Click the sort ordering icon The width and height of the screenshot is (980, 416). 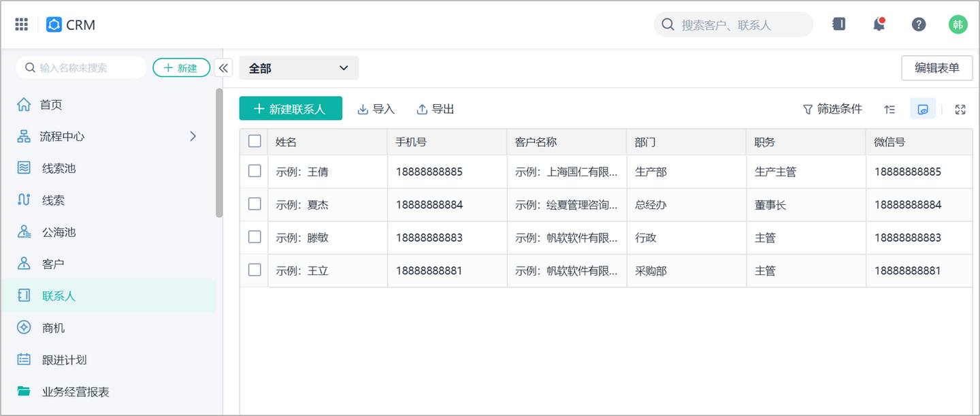coord(889,109)
